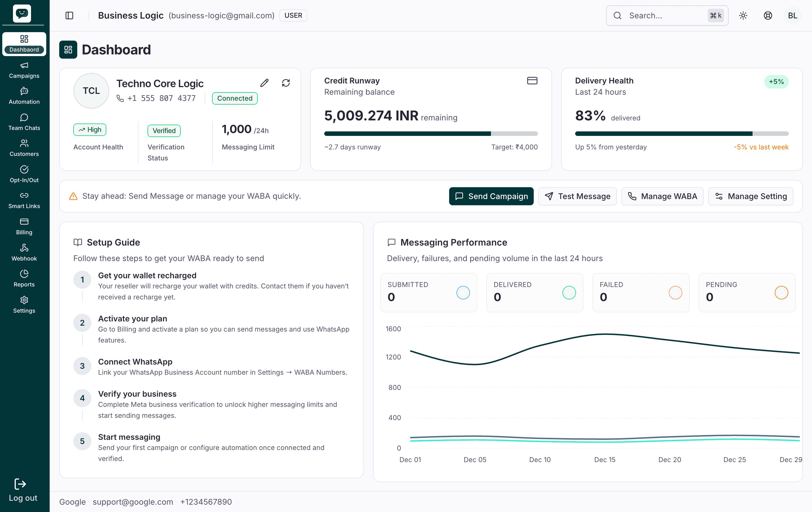Click the ⌘K shortcut badge
Image resolution: width=812 pixels, height=512 pixels.
pyautogui.click(x=716, y=16)
